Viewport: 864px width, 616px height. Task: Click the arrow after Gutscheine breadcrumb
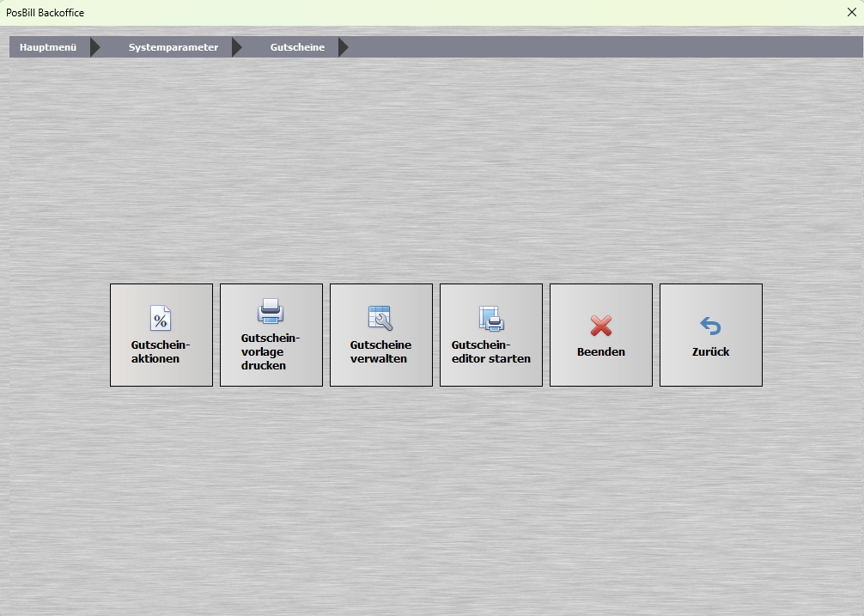343,47
